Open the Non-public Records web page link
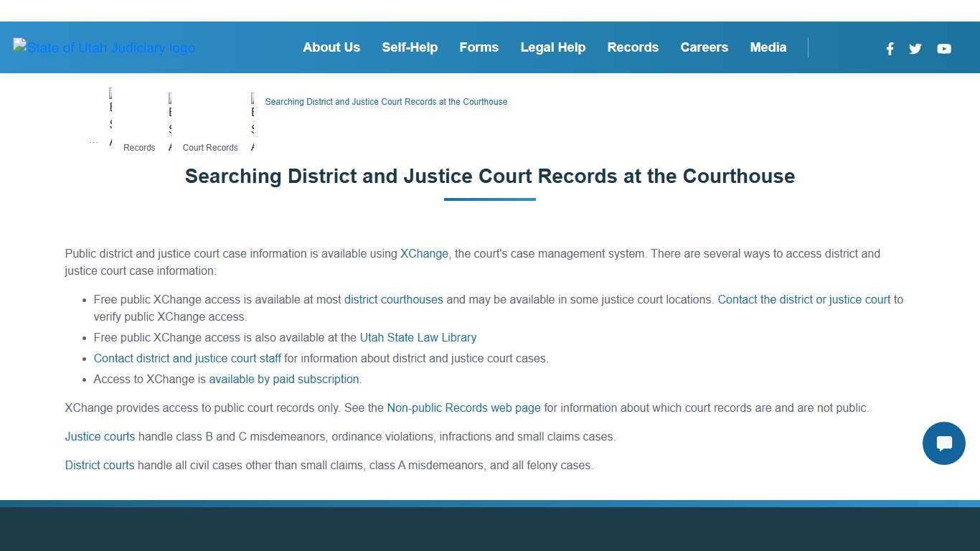 click(x=463, y=408)
